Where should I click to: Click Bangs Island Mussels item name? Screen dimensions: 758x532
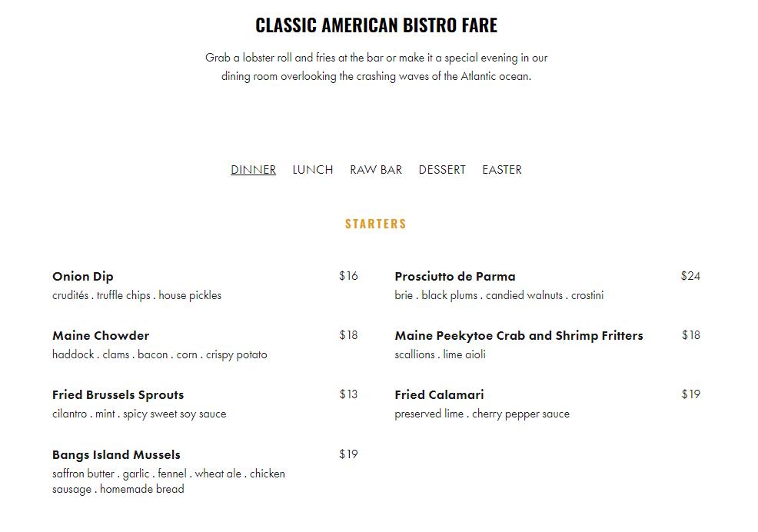point(116,455)
